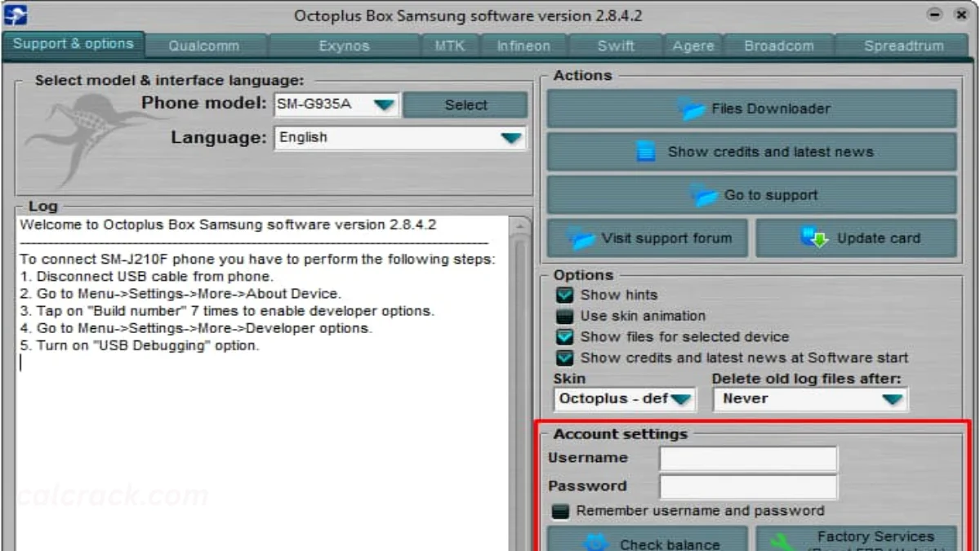Switch to the Swift tab
This screenshot has width=980, height=551.
(616, 47)
